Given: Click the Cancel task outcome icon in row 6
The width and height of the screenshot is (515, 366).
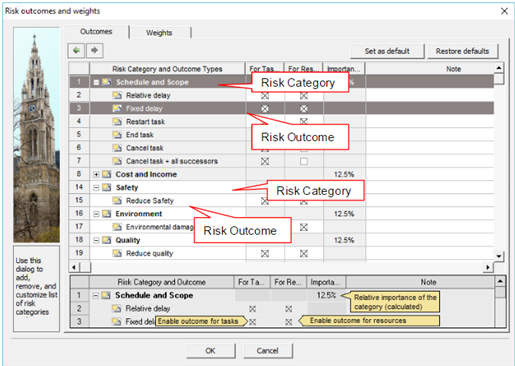Looking at the screenshot, I should click(x=117, y=148).
